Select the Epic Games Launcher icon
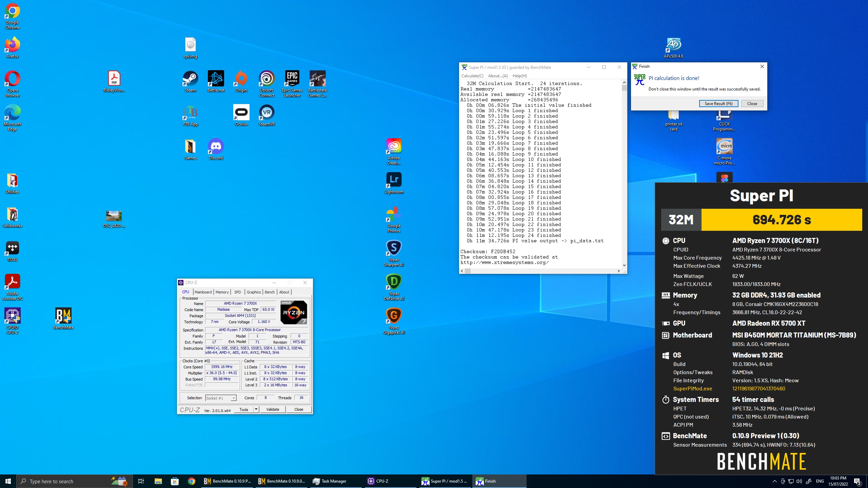The width and height of the screenshot is (868, 488). tap(292, 84)
